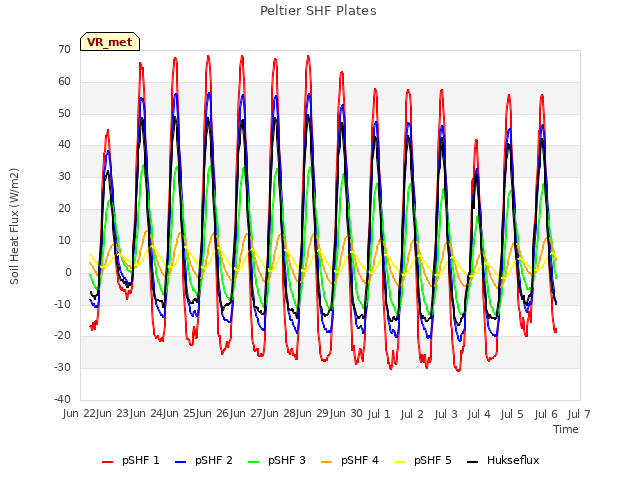The height and width of the screenshot is (480, 640).
Task: Select the Hukseflux legend label
Action: point(513,460)
